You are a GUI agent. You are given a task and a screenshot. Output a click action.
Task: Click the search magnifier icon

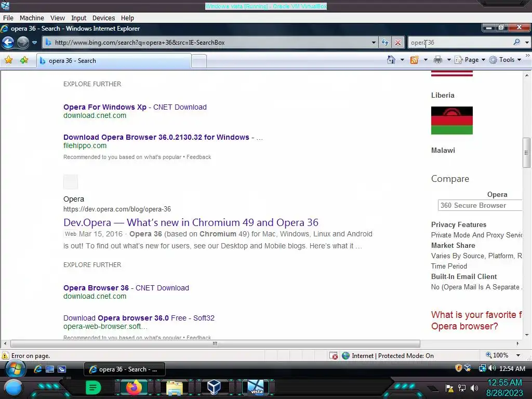click(x=517, y=42)
